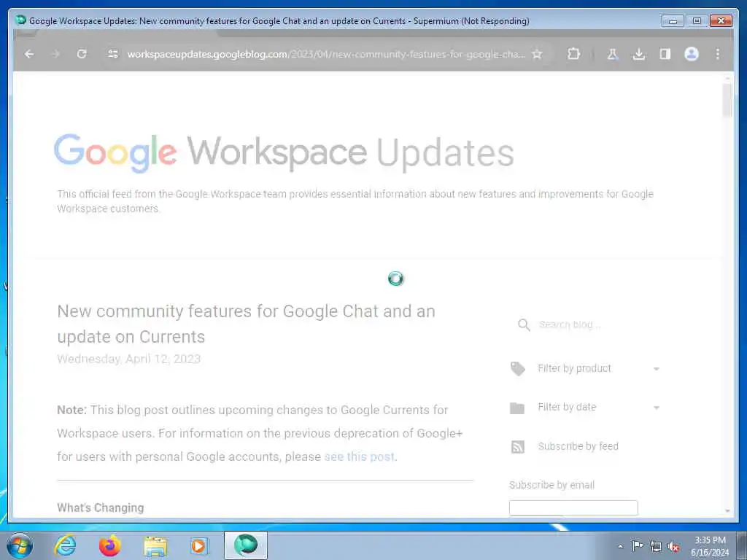Viewport: 747px width, 560px height.
Task: Click the blog search magnifier icon
Action: pyautogui.click(x=524, y=324)
